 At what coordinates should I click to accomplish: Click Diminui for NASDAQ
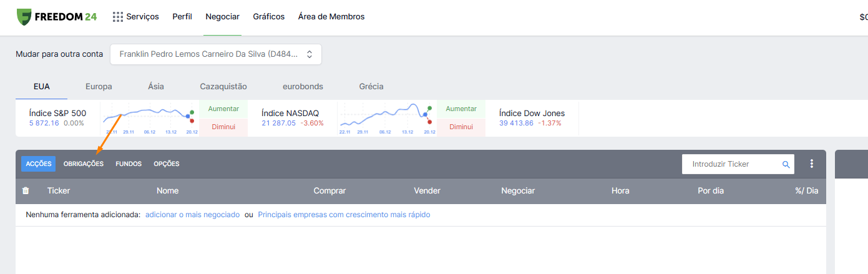coord(461,127)
